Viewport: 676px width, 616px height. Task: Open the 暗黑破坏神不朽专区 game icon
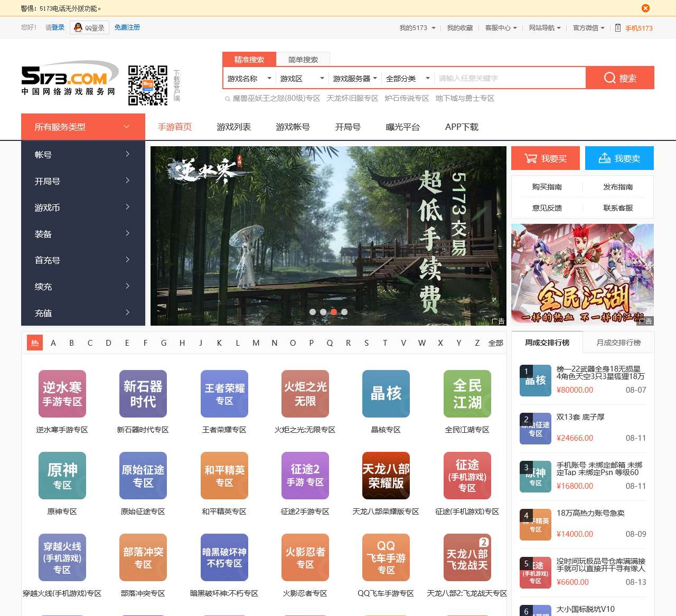pos(224,557)
